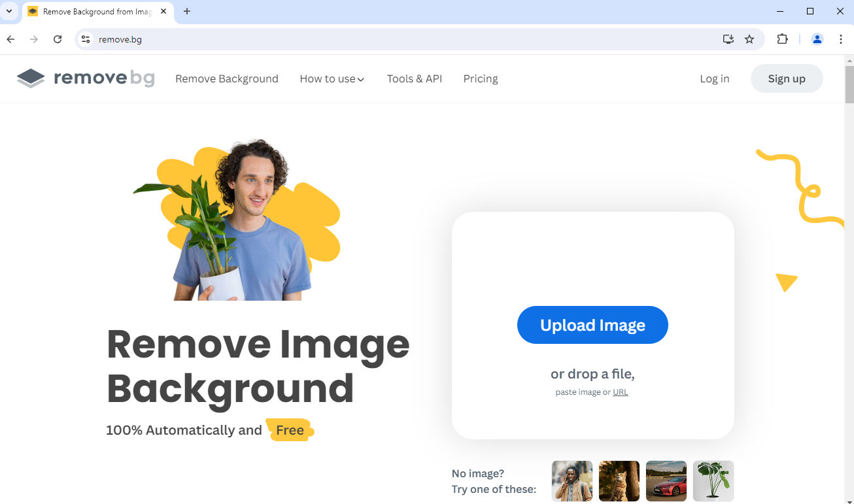Expand the How to use dropdown
This screenshot has width=854, height=504.
click(x=332, y=78)
